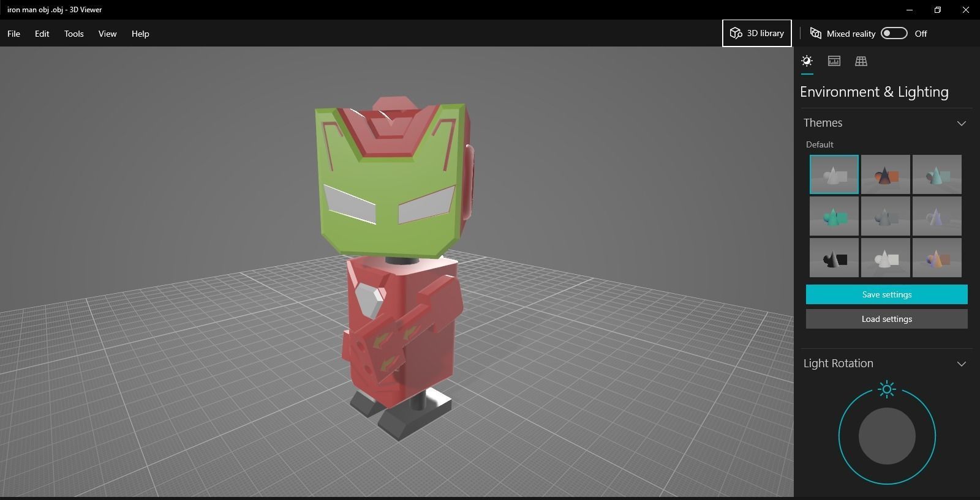Open the Help menu
The height and width of the screenshot is (500, 980).
(x=140, y=34)
